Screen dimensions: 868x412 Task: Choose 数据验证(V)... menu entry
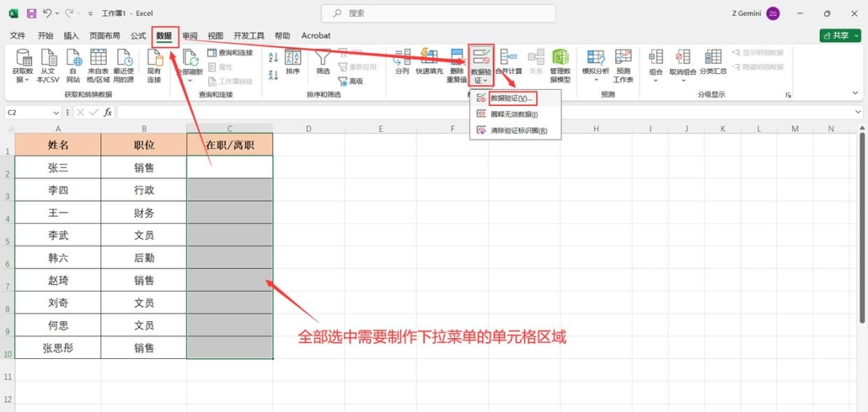514,98
